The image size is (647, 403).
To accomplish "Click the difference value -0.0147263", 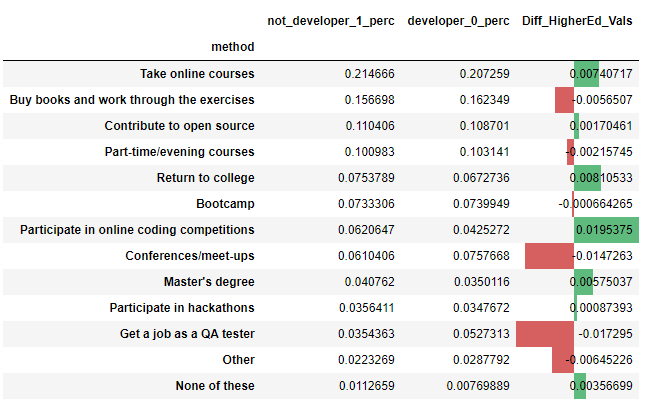I will click(602, 255).
